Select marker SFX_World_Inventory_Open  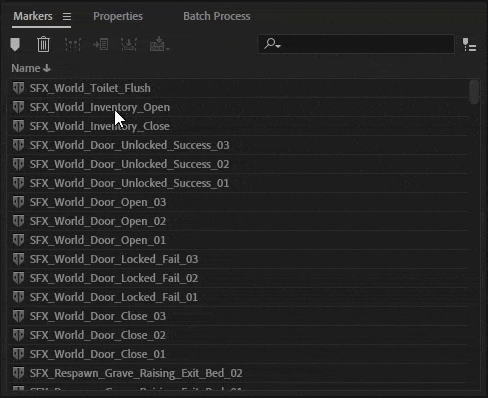point(239,107)
